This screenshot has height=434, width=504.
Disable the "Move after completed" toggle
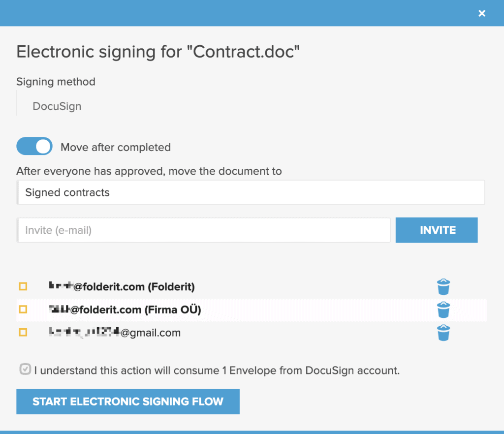34,146
